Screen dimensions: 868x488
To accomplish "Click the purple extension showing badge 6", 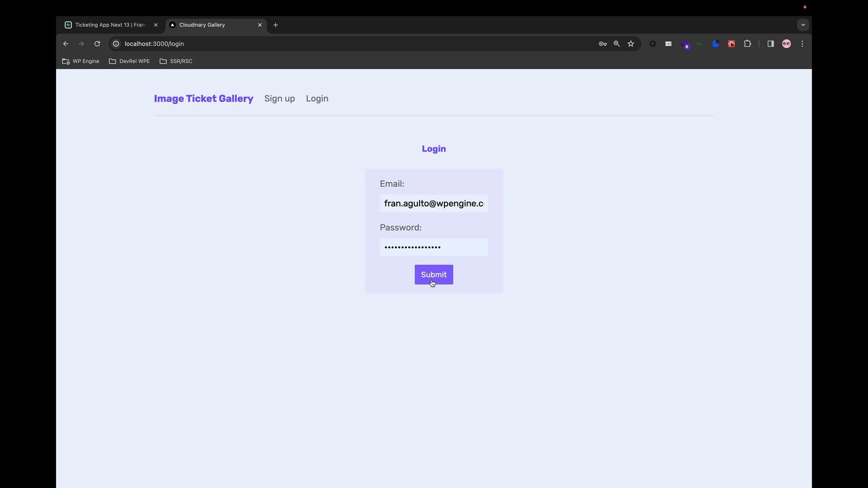I will pyautogui.click(x=686, y=44).
